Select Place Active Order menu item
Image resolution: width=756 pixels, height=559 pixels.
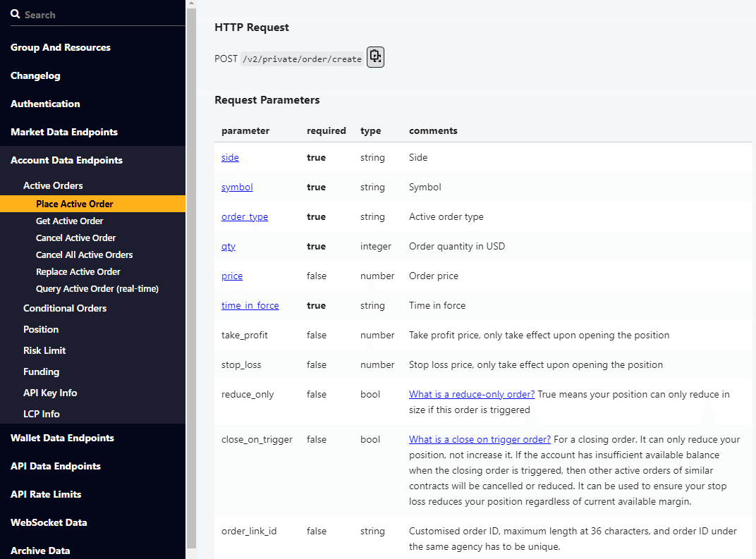click(x=75, y=204)
